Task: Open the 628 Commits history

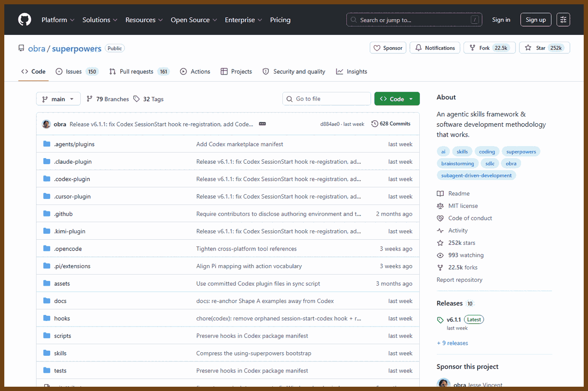Action: point(391,124)
